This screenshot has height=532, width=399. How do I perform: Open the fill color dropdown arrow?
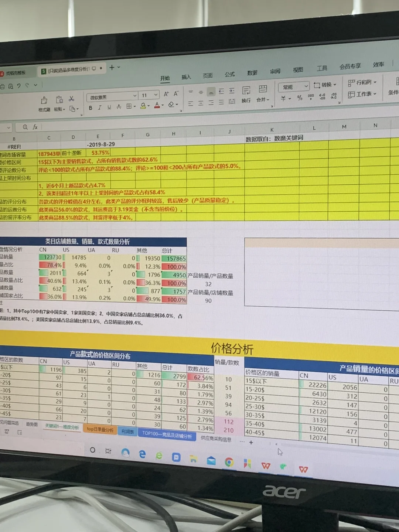pyautogui.click(x=149, y=106)
